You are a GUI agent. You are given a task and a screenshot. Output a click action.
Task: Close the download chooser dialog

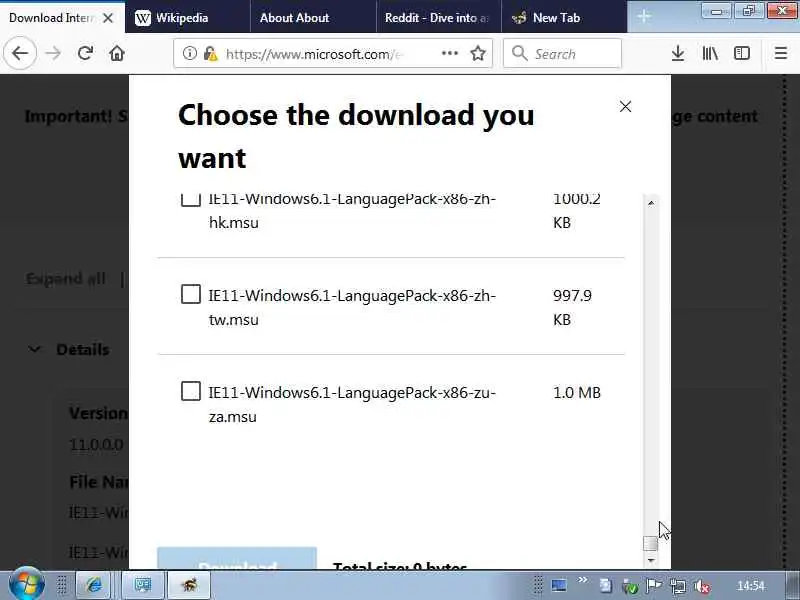(x=625, y=106)
